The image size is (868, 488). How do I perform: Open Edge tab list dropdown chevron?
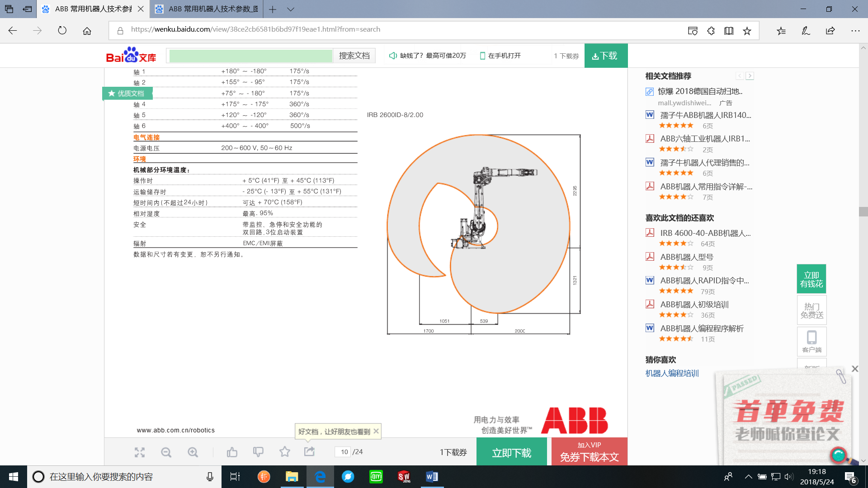coord(291,9)
